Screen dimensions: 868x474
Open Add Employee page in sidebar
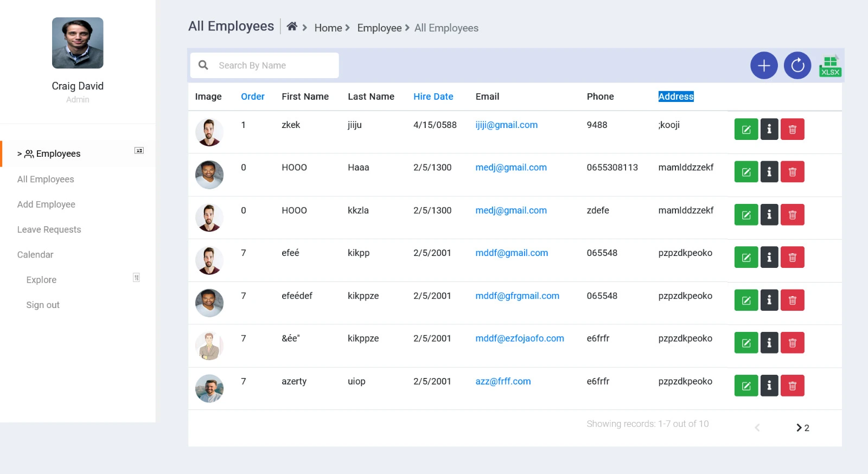point(46,204)
